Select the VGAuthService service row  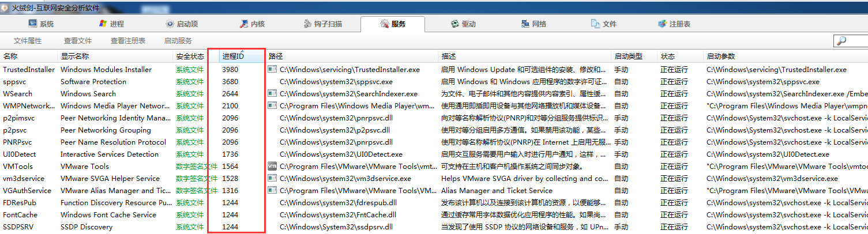434,190
